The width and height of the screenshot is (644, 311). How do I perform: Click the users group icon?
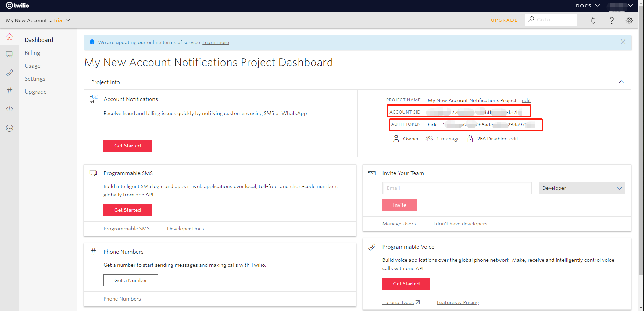coord(429,139)
